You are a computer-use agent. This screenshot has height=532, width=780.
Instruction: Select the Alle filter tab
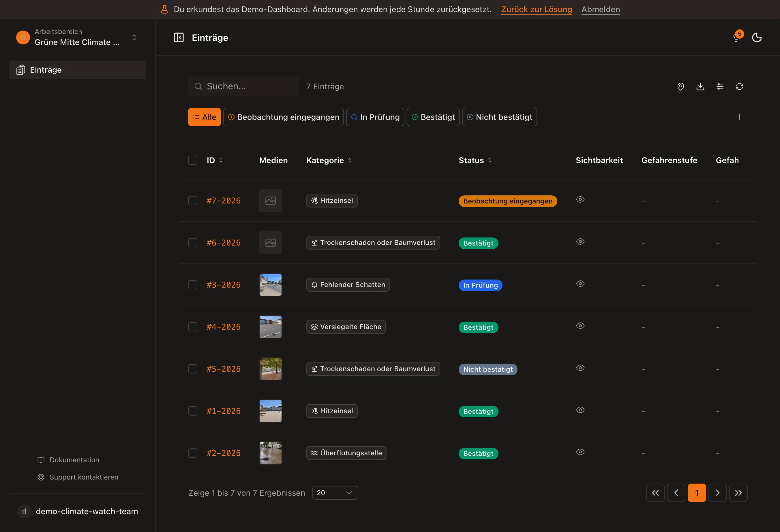pos(205,117)
